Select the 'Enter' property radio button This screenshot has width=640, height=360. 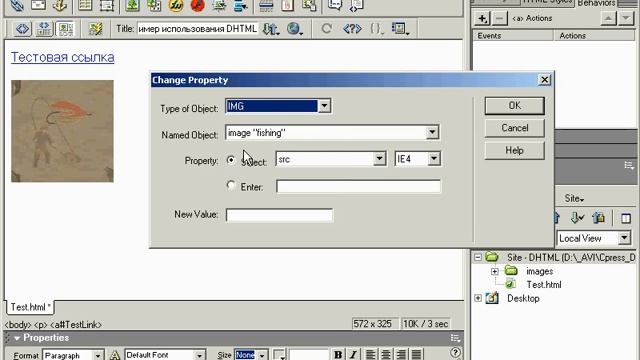[231, 186]
